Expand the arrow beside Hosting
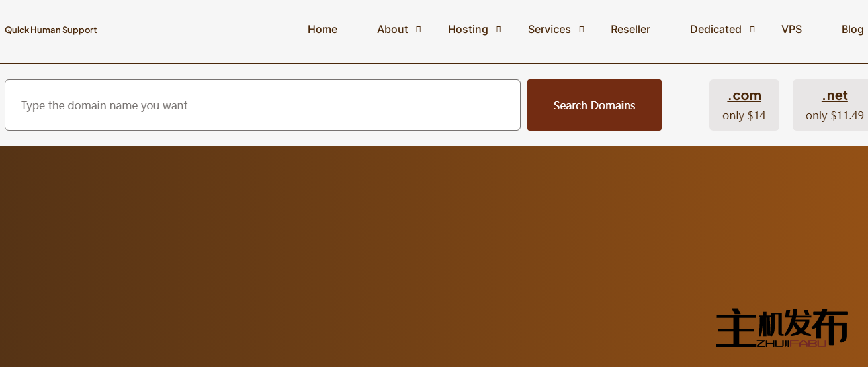 498,30
